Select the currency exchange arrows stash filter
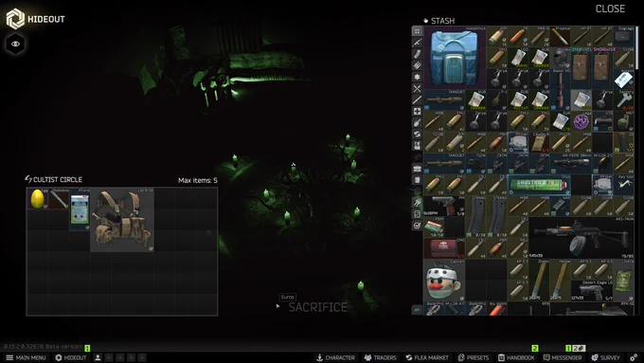644x363 pixels. tap(417, 134)
